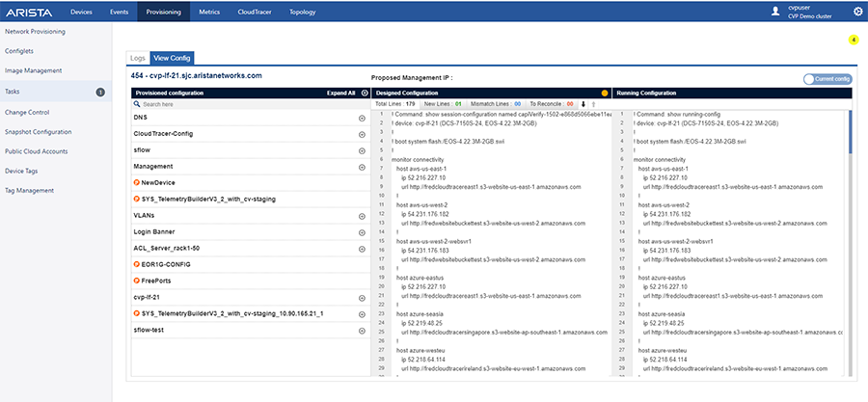Expand the sflow-test configlet
Viewport: 868px width, 402px height.
(362, 332)
